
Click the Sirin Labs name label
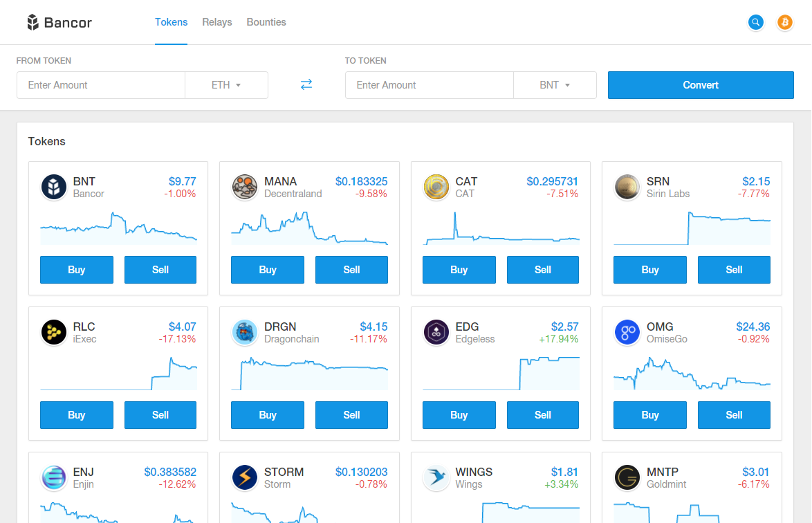pyautogui.click(x=668, y=194)
